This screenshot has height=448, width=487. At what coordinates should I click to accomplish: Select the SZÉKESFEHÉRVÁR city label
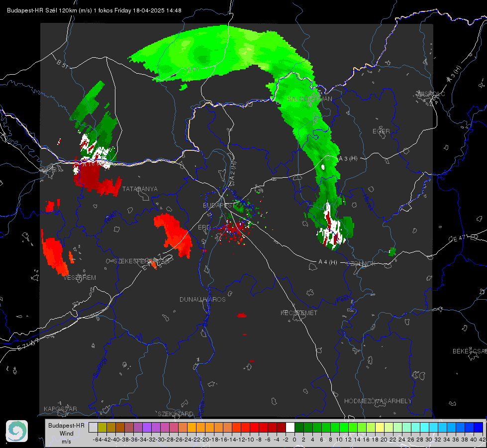pyautogui.click(x=141, y=261)
